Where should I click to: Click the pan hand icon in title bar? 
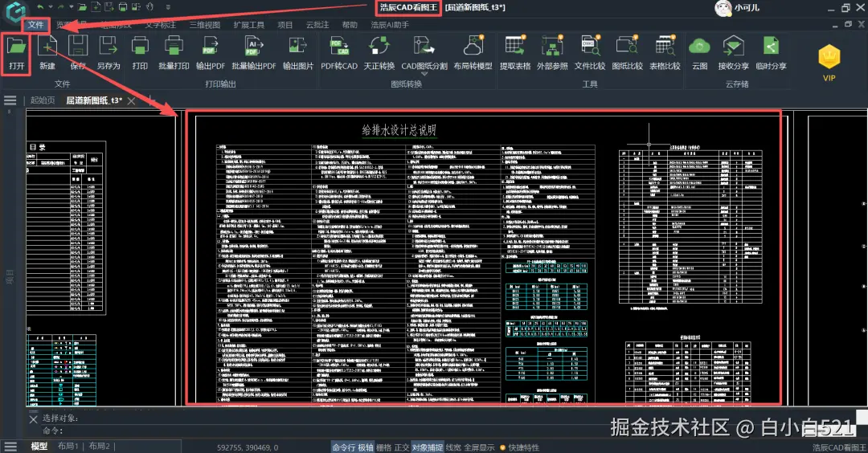(x=150, y=7)
